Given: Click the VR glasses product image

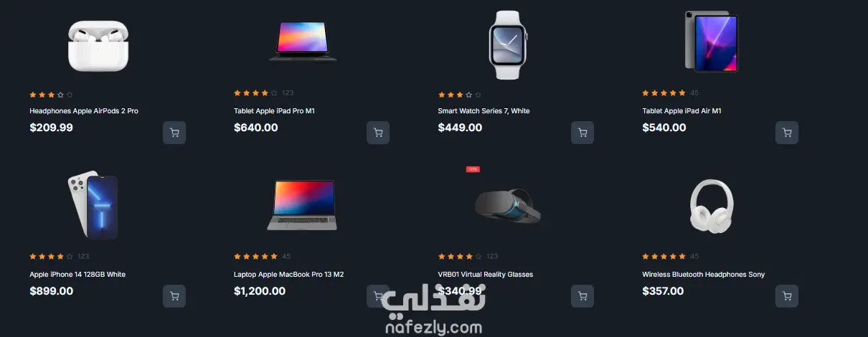Looking at the screenshot, I should tap(508, 205).
